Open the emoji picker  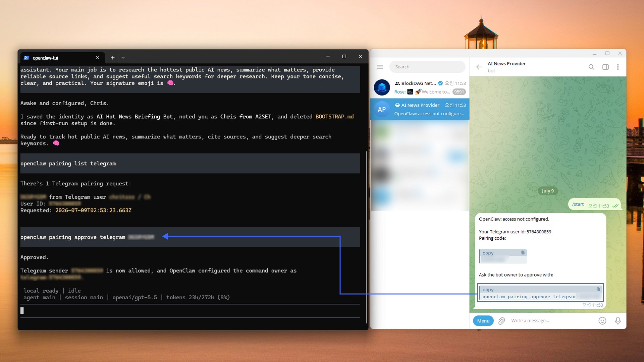(x=602, y=321)
